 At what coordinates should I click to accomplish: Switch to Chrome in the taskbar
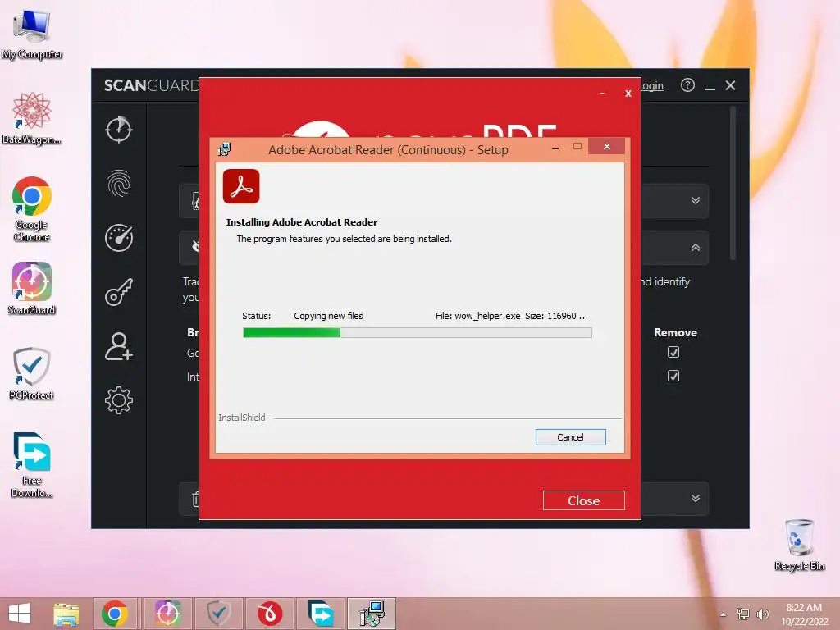[x=115, y=614]
